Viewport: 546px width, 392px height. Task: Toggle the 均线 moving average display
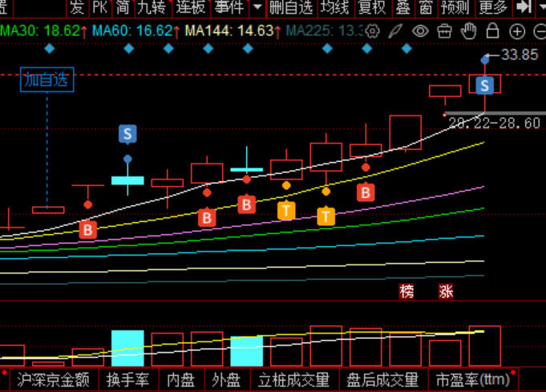(334, 8)
